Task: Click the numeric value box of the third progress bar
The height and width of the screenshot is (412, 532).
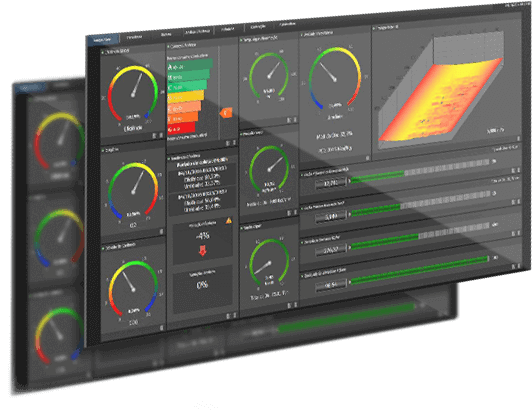Action: pyautogui.click(x=331, y=250)
